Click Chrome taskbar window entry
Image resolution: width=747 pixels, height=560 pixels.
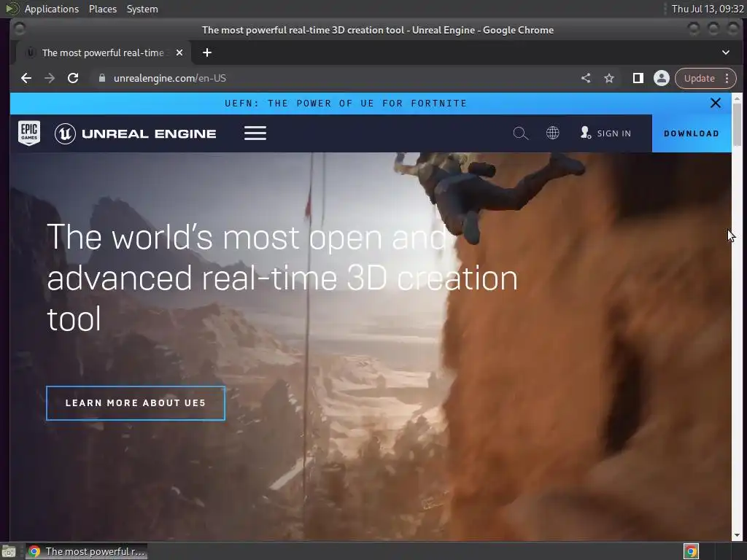[87, 551]
